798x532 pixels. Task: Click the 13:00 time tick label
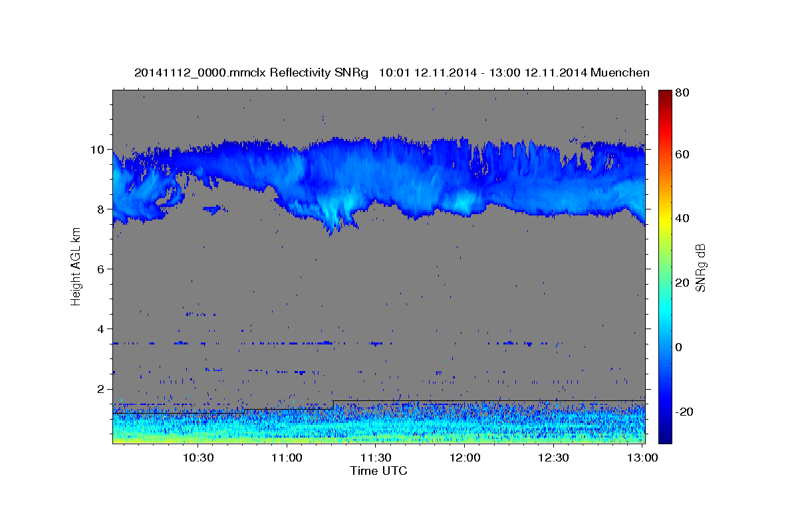[642, 458]
